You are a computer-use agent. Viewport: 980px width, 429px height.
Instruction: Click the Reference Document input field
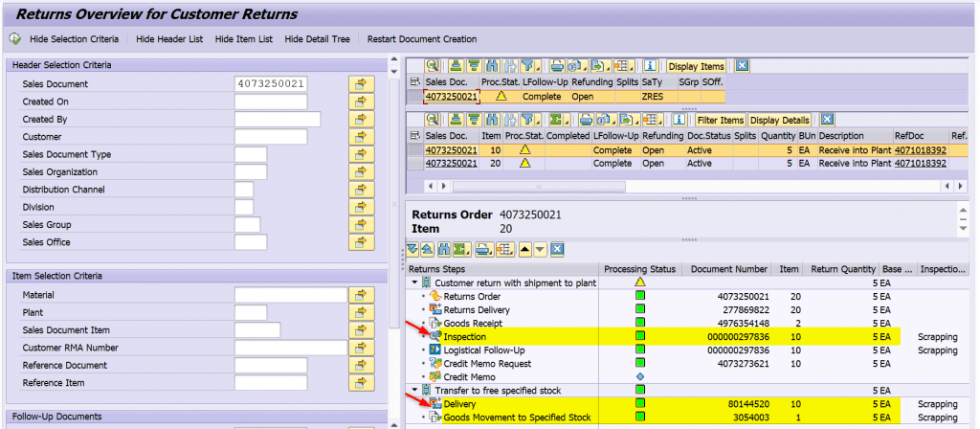pos(271,365)
